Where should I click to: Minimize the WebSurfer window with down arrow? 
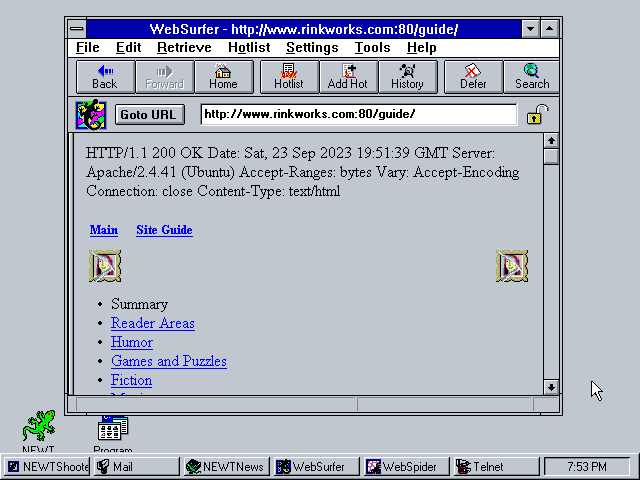pyautogui.click(x=531, y=29)
